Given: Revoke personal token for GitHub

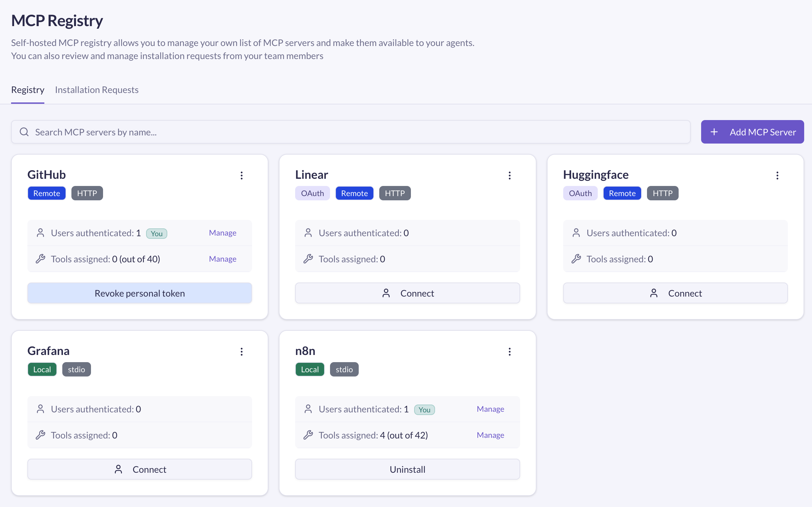Looking at the screenshot, I should pos(140,293).
